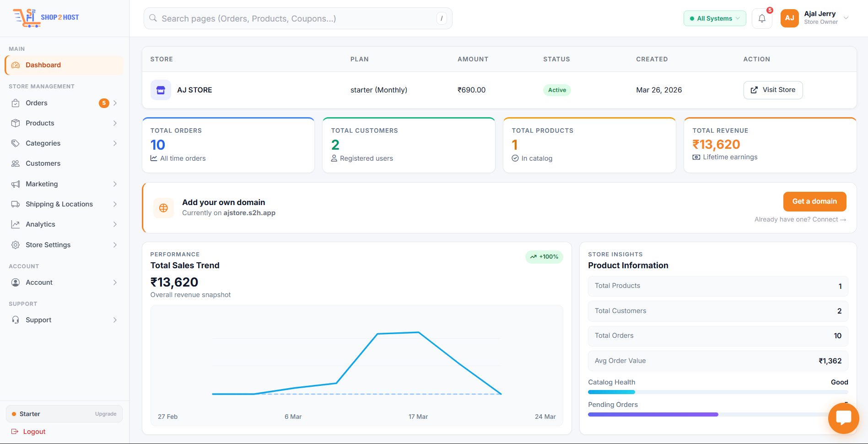The height and width of the screenshot is (444, 868).
Task: Open Shipping & Locations menu
Action: click(59, 204)
